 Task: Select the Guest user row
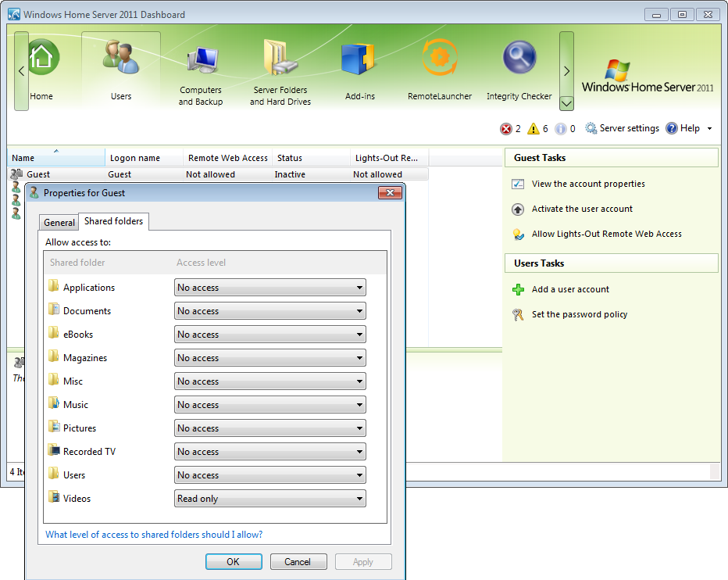click(x=218, y=174)
